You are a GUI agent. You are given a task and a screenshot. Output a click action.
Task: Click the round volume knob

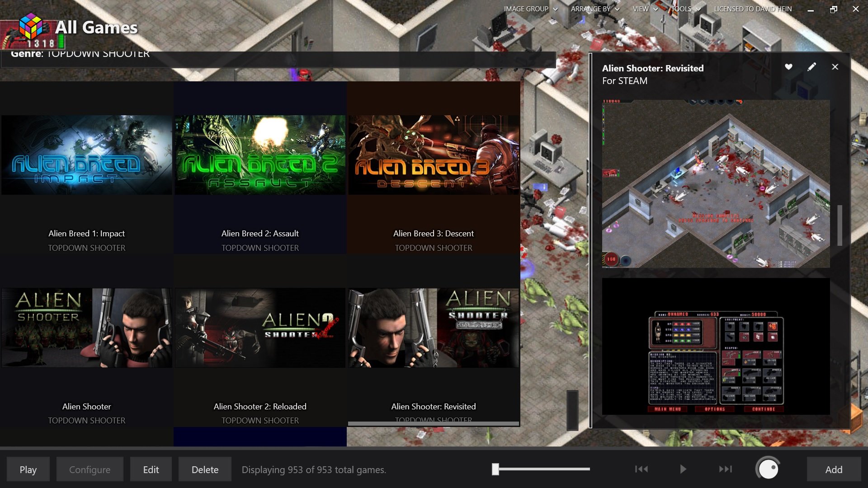(x=768, y=469)
